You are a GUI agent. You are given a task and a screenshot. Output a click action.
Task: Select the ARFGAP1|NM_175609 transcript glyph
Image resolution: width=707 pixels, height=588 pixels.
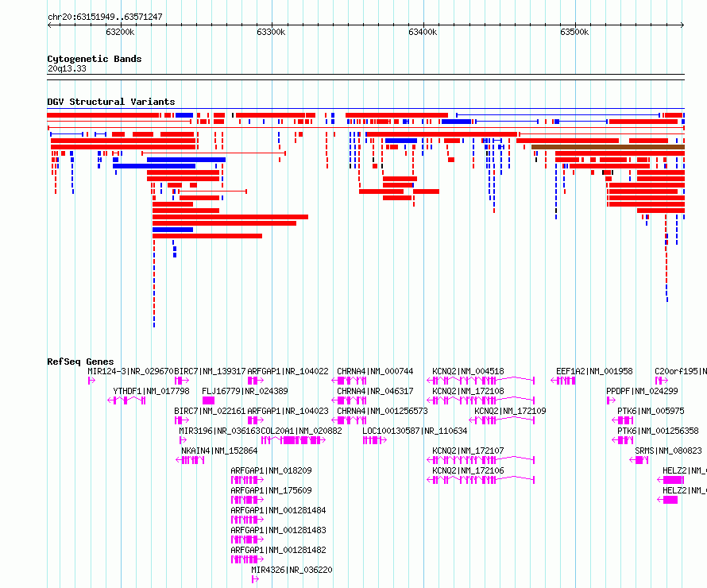tap(247, 500)
